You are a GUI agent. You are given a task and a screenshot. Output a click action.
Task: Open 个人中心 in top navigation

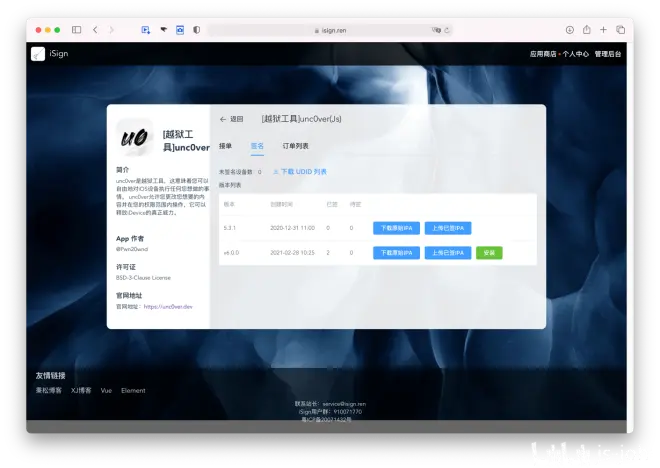[x=575, y=54]
